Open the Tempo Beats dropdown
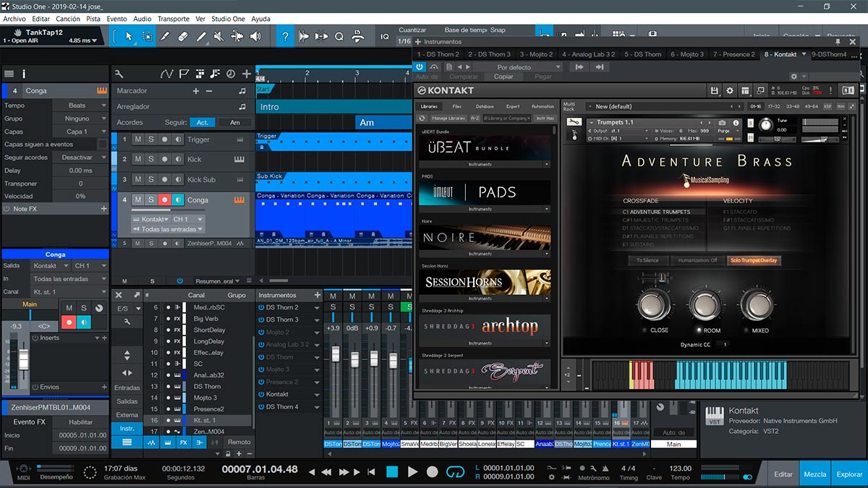The width and height of the screenshot is (868, 488). (x=80, y=106)
